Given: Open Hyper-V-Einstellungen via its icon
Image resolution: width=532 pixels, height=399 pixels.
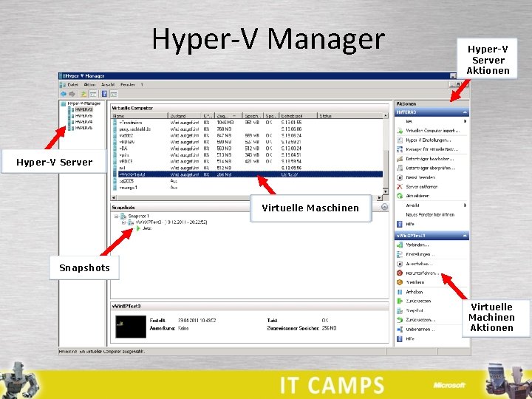Looking at the screenshot, I should [x=400, y=140].
